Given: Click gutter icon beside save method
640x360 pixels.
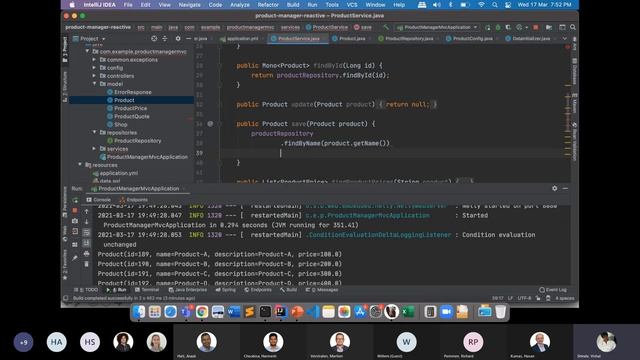Looking at the screenshot, I should [x=210, y=124].
